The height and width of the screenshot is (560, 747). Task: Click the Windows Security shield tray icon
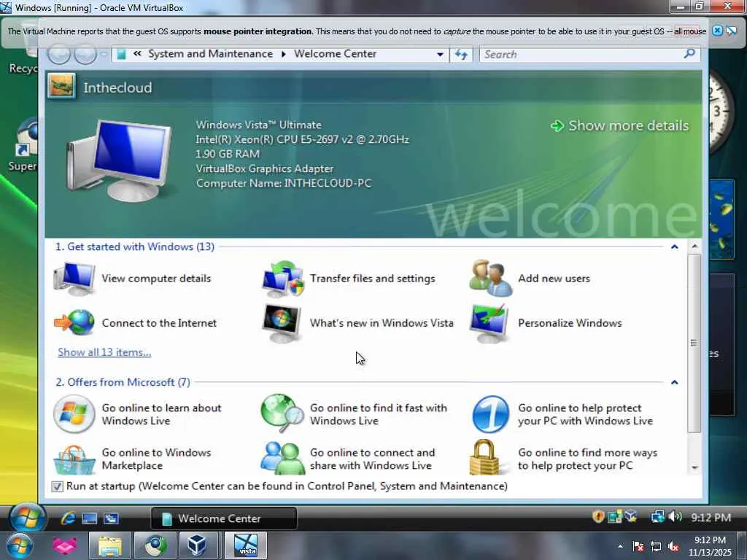click(x=598, y=517)
